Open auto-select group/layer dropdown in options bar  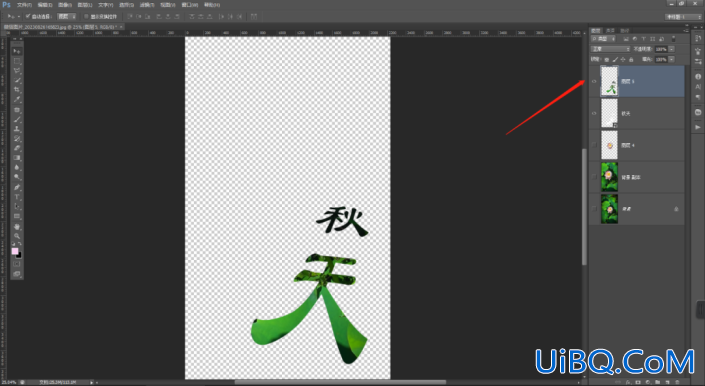point(67,16)
